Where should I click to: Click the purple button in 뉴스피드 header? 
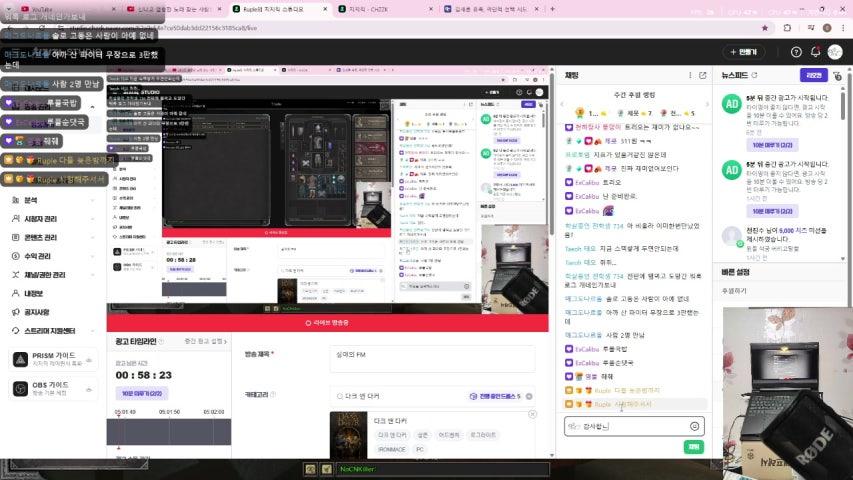pos(813,75)
